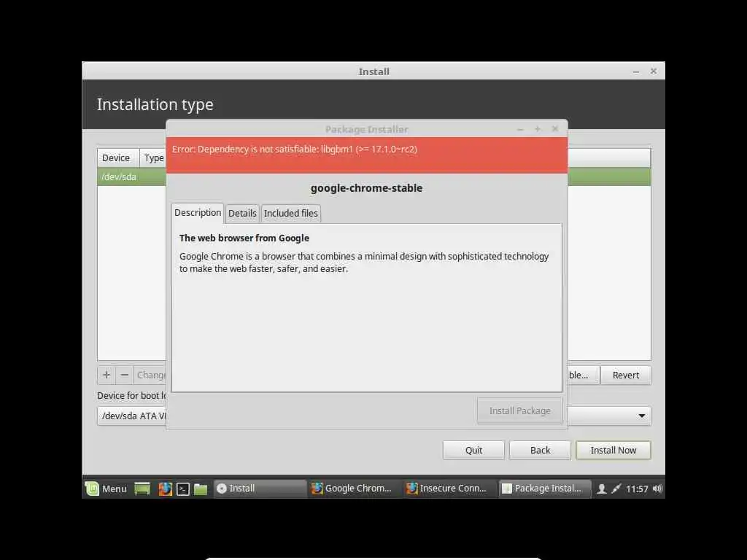
Task: Switch to the Google Chrom... taskbar window
Action: pyautogui.click(x=354, y=489)
